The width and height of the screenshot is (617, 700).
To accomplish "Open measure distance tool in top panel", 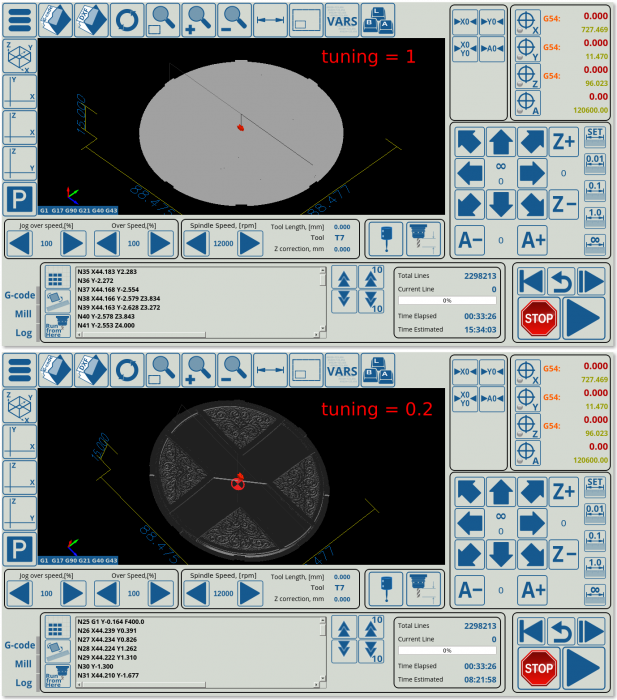I will 270,20.
